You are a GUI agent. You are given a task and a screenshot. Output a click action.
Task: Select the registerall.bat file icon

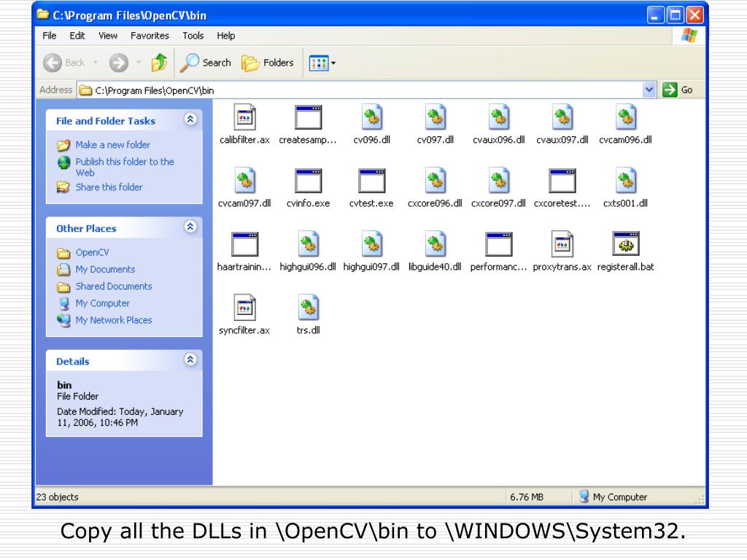tap(625, 244)
